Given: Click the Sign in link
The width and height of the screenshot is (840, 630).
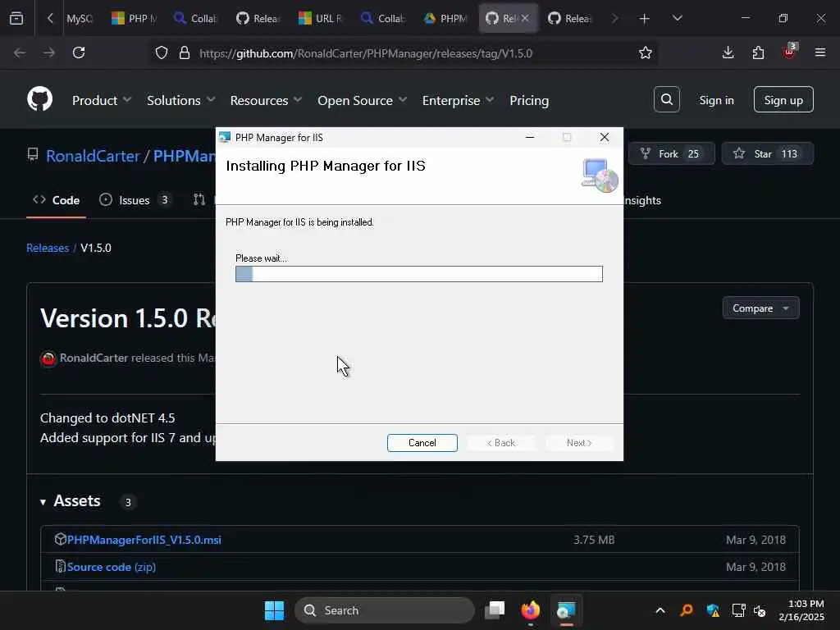Looking at the screenshot, I should [x=716, y=100].
